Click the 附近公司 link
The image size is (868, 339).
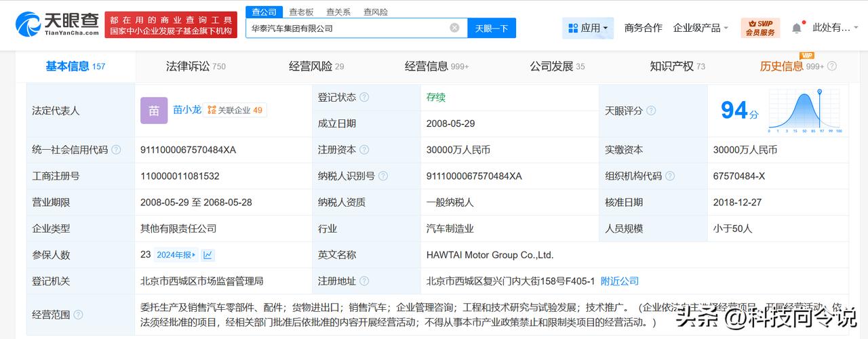[620, 281]
